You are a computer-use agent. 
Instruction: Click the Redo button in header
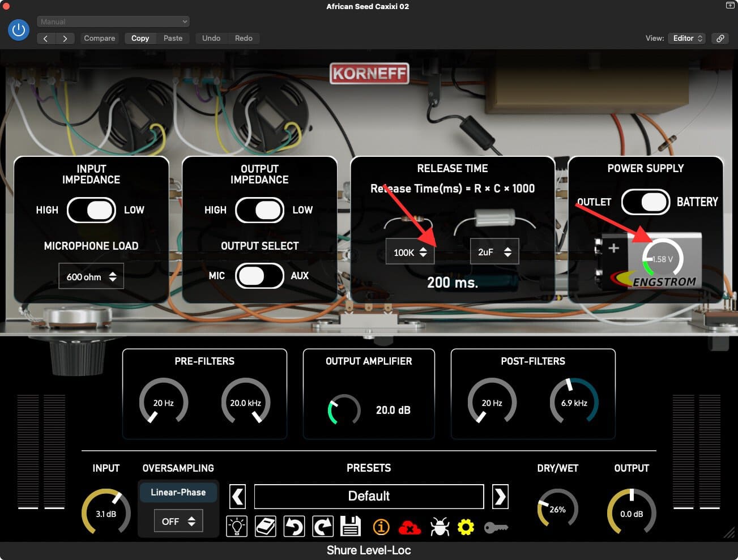(x=244, y=38)
